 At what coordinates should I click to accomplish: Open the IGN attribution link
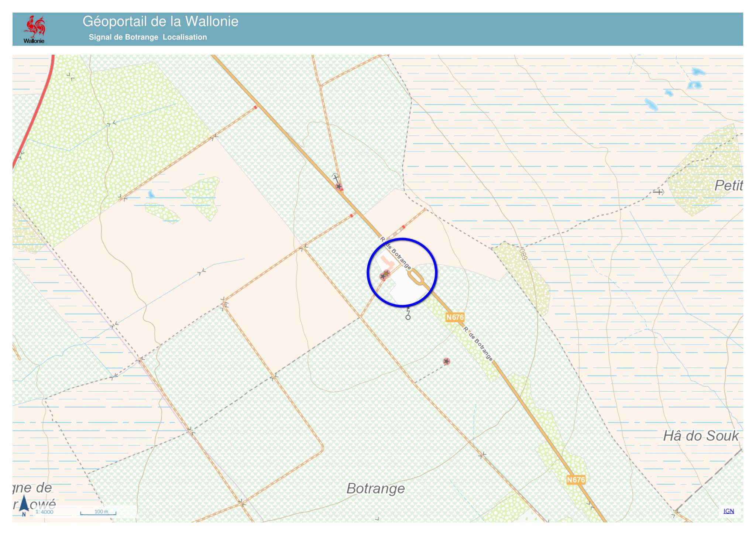[x=728, y=511]
